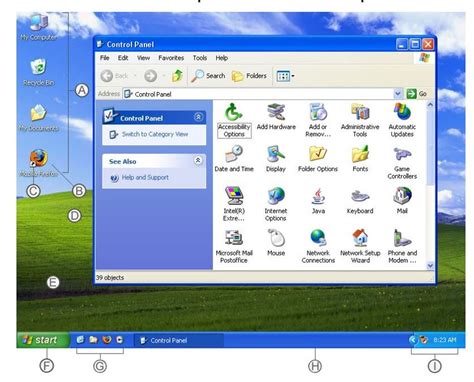474x382 pixels.
Task: Open the Tools menu
Action: 200,58
